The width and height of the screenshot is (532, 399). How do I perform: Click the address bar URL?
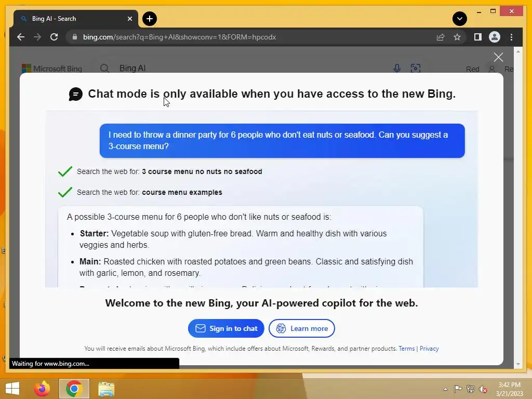pyautogui.click(x=179, y=37)
